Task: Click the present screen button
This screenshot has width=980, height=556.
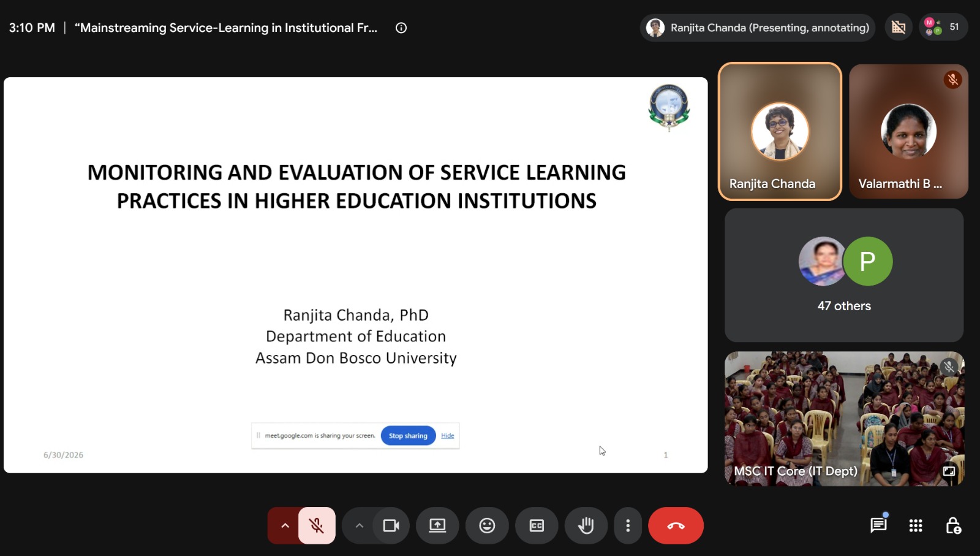Action: tap(437, 525)
